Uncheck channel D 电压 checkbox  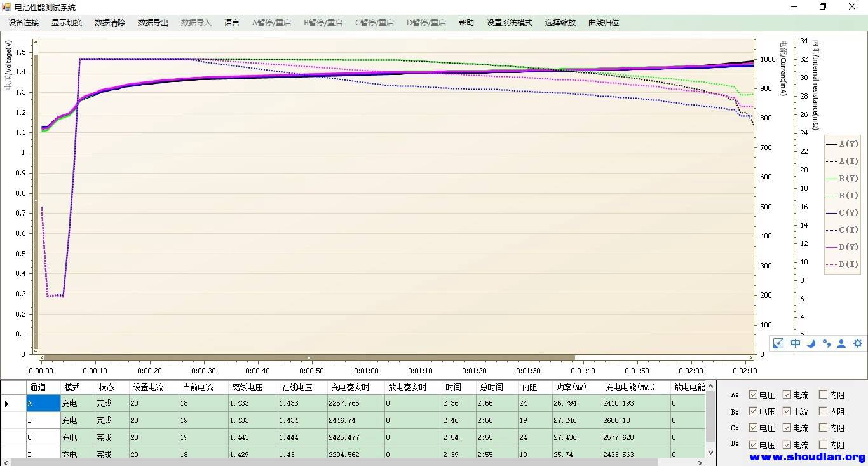pyautogui.click(x=753, y=445)
